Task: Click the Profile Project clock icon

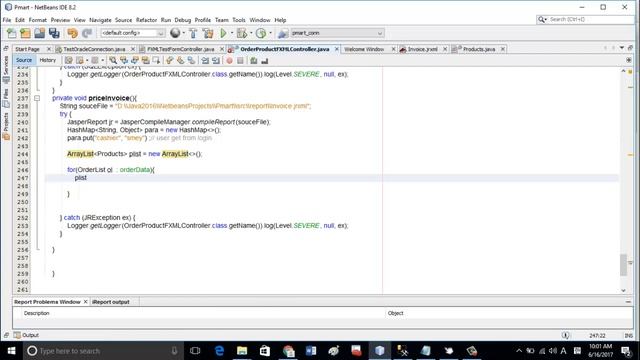Action: [x=261, y=33]
